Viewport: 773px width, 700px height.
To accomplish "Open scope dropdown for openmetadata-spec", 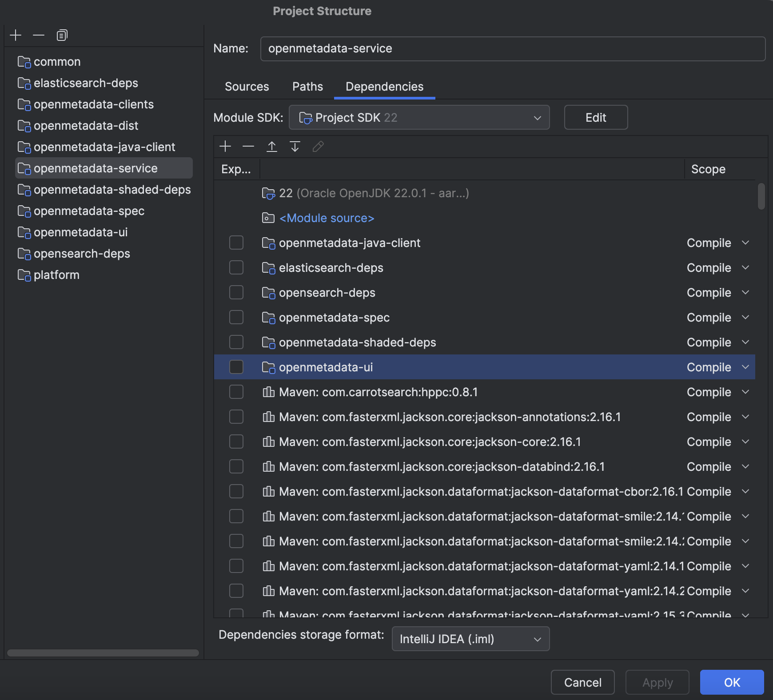I will point(745,317).
